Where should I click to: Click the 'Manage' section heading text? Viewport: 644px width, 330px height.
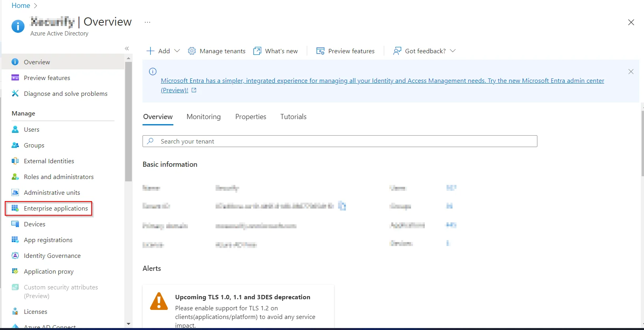click(x=23, y=114)
